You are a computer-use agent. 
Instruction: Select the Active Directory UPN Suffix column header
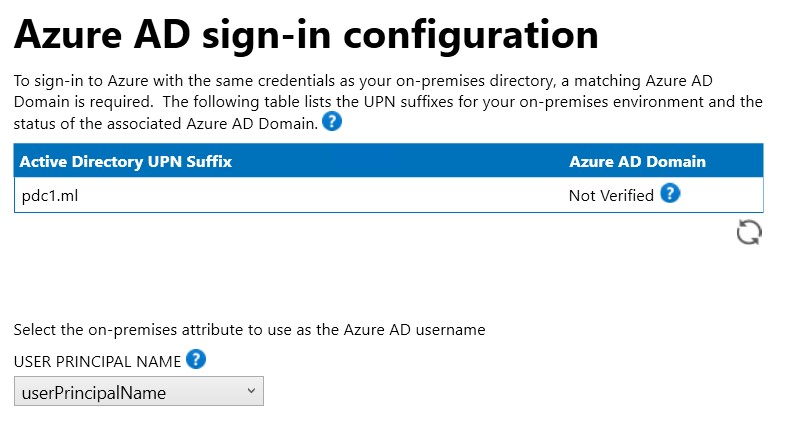[126, 162]
